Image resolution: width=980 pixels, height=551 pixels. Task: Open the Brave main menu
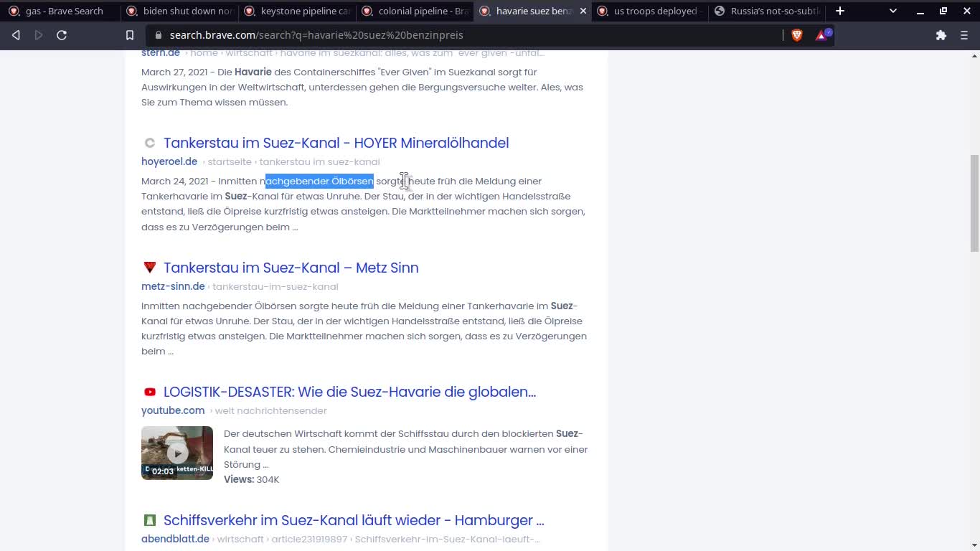pyautogui.click(x=964, y=35)
